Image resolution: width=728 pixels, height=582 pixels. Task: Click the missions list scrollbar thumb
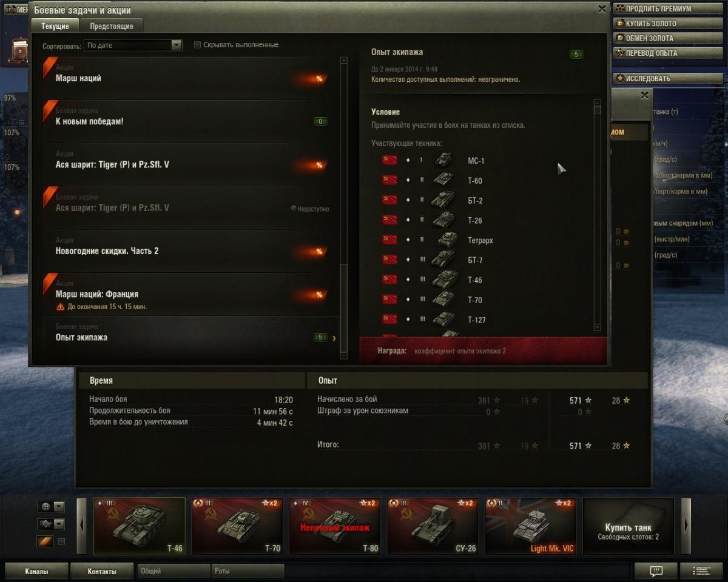click(344, 307)
